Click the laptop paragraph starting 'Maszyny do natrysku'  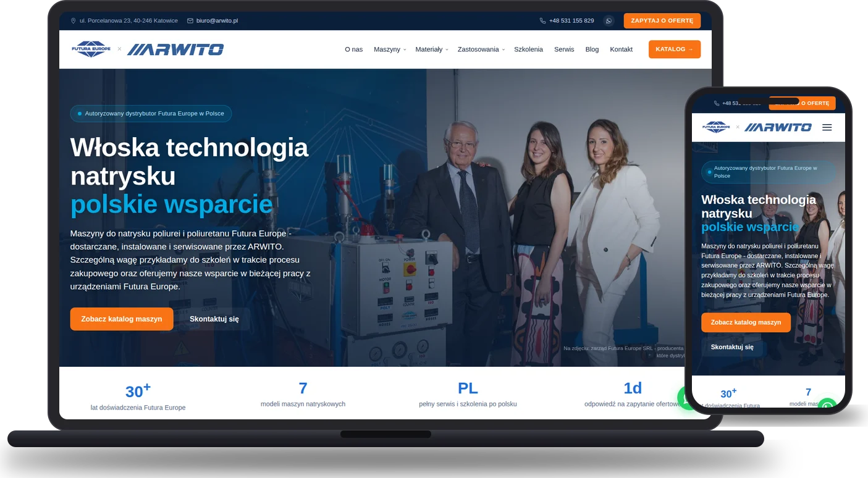pyautogui.click(x=190, y=260)
